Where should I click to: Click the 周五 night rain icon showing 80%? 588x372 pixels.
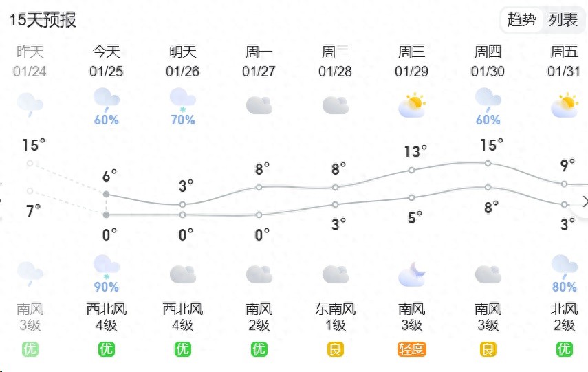(564, 266)
